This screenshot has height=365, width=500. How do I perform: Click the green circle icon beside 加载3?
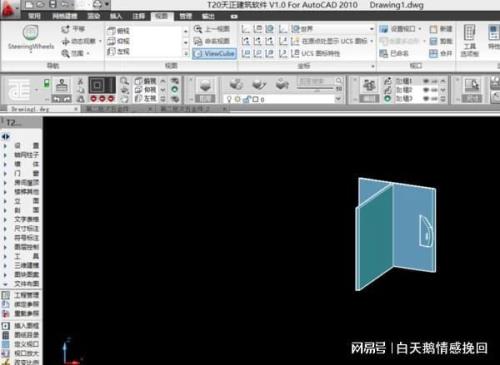(x=387, y=98)
